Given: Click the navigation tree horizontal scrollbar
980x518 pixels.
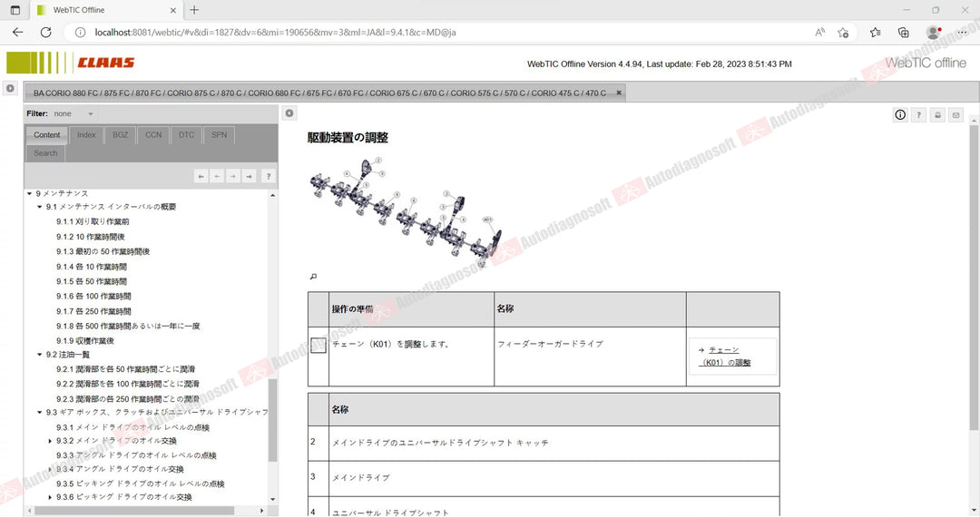Looking at the screenshot, I should [x=134, y=511].
